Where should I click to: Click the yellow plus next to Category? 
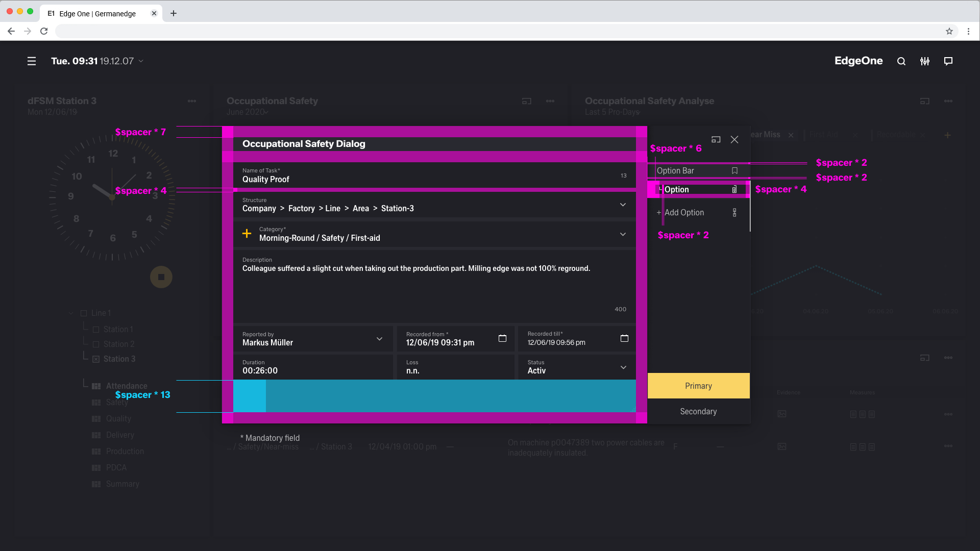(247, 234)
